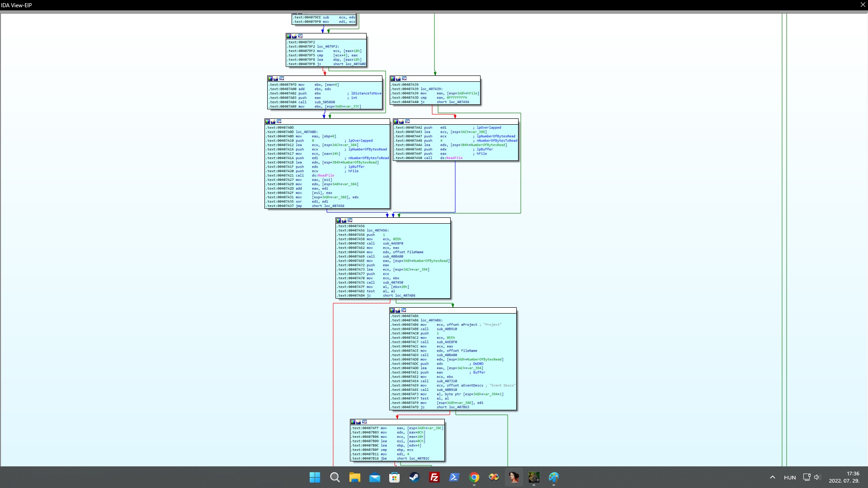
Task: Click color palette icon on loc_4079F2 node
Action: point(289,36)
